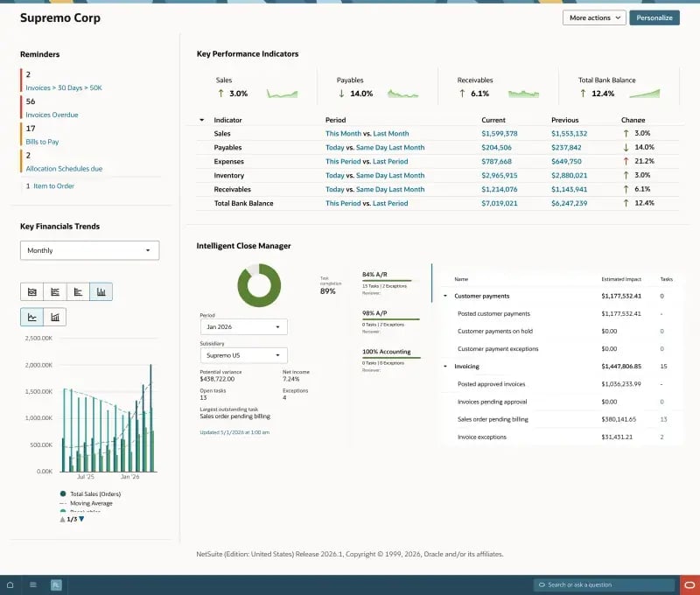Image resolution: width=700 pixels, height=595 pixels.
Task: Select the stacked horizontal bar chart icon
Action: (55, 292)
